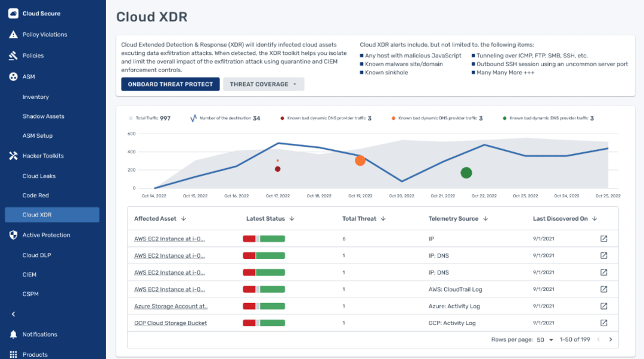Click the large orange threat dot on chart
This screenshot has width=644, height=359.
coord(360,160)
